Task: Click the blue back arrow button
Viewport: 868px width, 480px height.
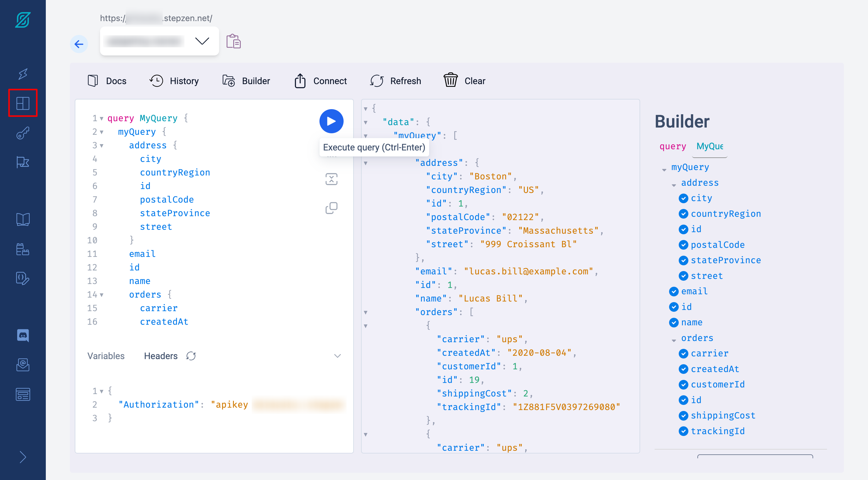Action: pos(79,44)
